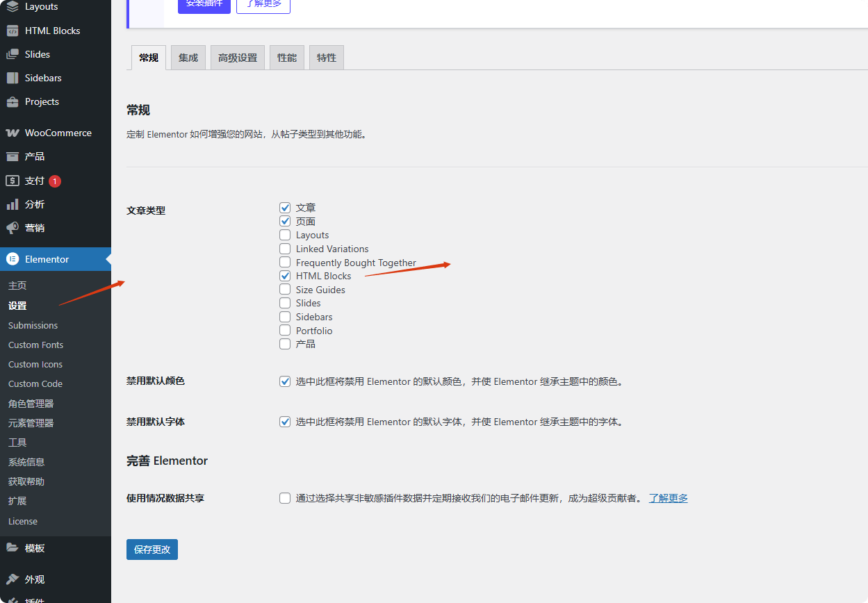Switch to the 集成 tab

pyautogui.click(x=188, y=58)
